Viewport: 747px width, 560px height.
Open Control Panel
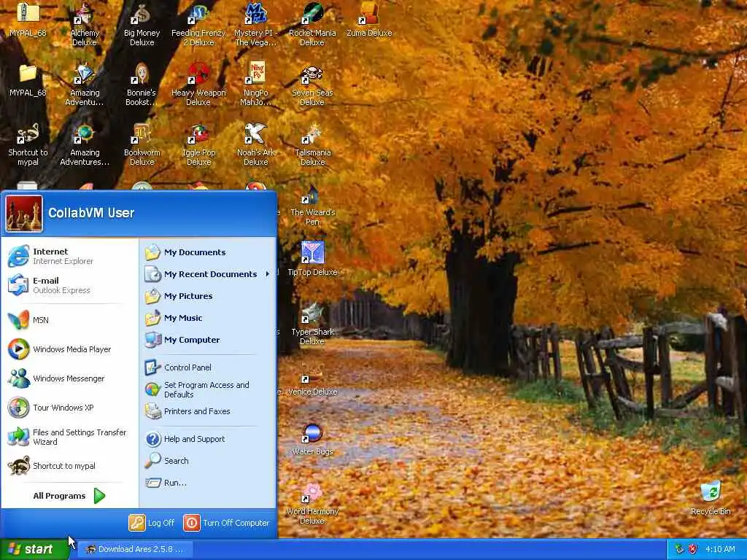coord(208,367)
